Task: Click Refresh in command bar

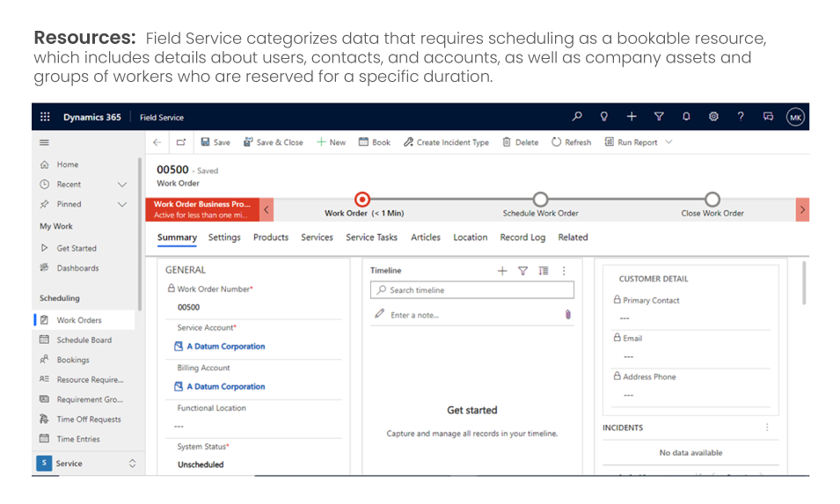Action: coord(571,142)
